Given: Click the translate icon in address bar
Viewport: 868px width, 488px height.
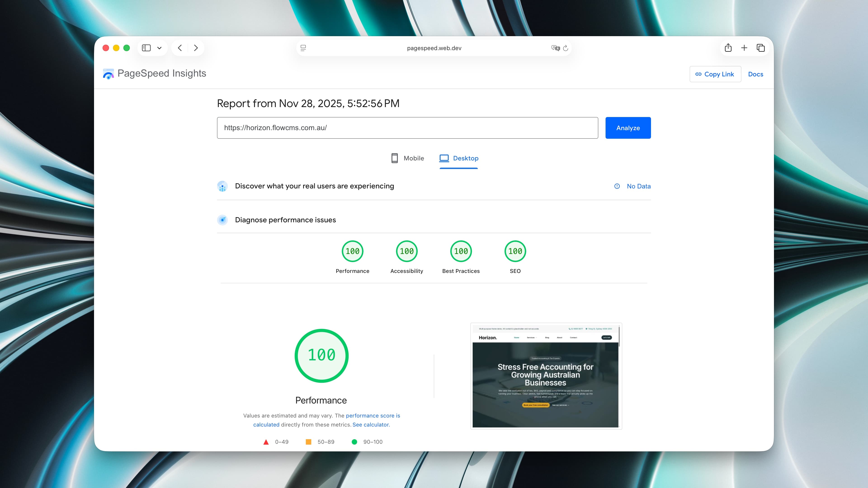Looking at the screenshot, I should [555, 48].
